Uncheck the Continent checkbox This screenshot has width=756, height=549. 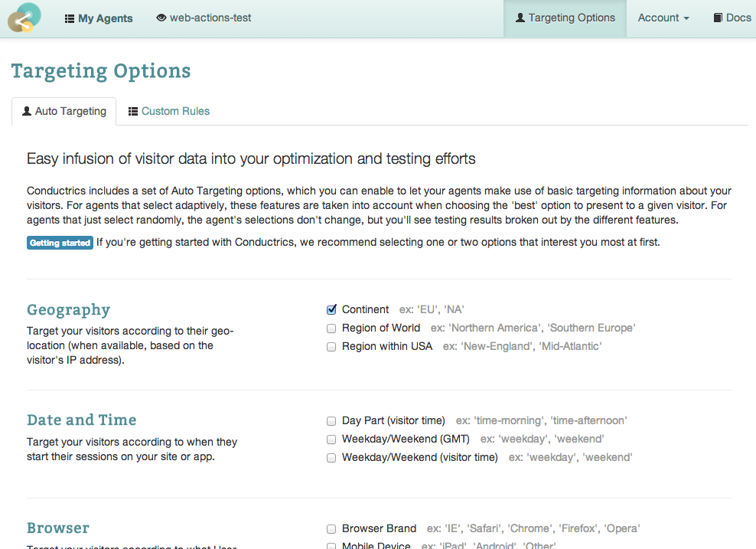pos(331,309)
